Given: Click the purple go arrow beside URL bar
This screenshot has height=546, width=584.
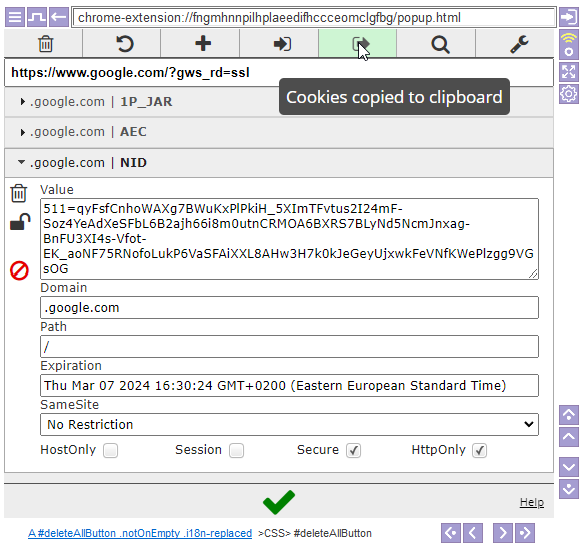Looking at the screenshot, I should pyautogui.click(x=569, y=17).
